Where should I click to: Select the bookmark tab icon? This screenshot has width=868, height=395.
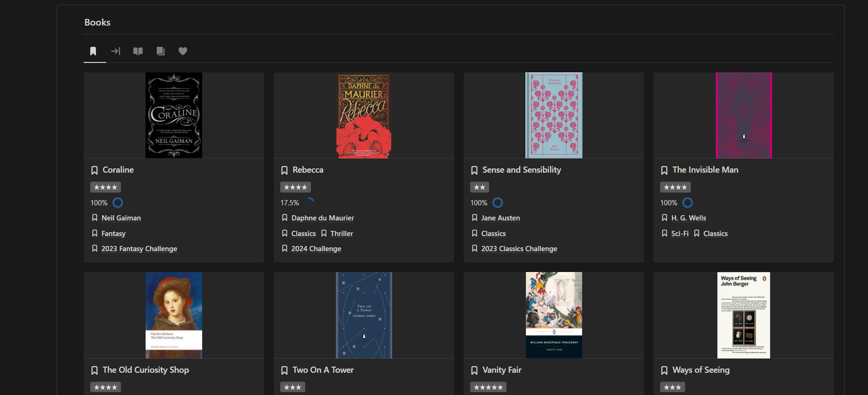point(93,51)
